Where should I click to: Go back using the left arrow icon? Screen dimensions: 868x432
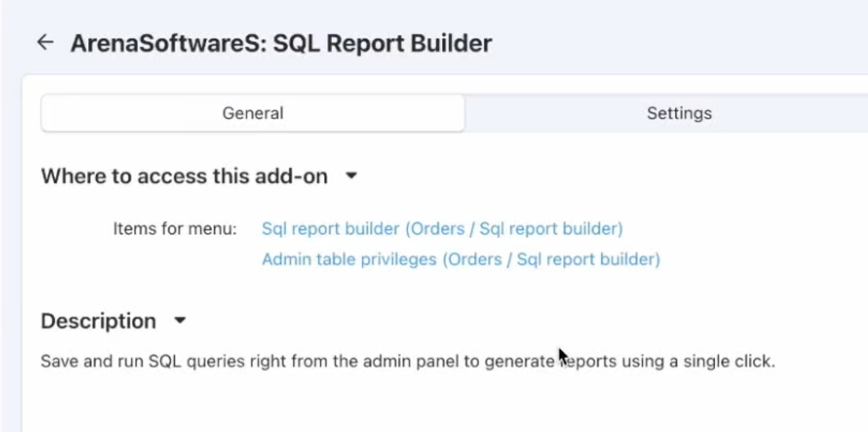click(45, 42)
